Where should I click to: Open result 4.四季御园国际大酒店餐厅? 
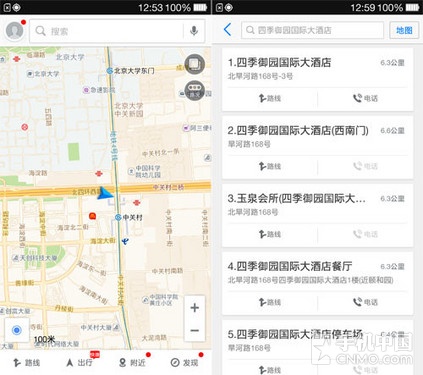(x=290, y=266)
